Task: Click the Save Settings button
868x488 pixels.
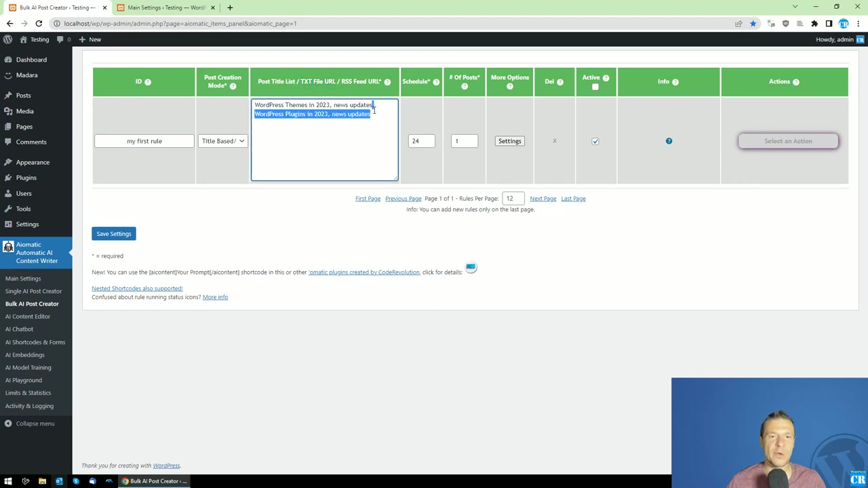Action: pos(114,234)
